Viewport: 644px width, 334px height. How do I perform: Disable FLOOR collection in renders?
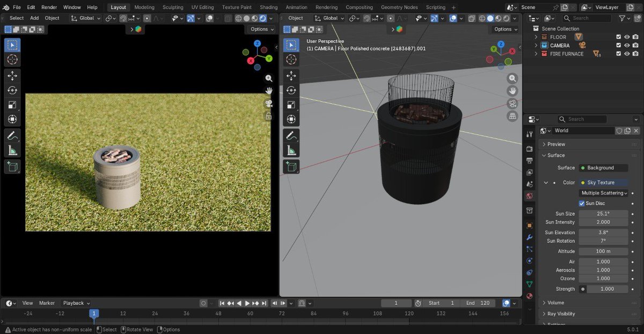[635, 37]
